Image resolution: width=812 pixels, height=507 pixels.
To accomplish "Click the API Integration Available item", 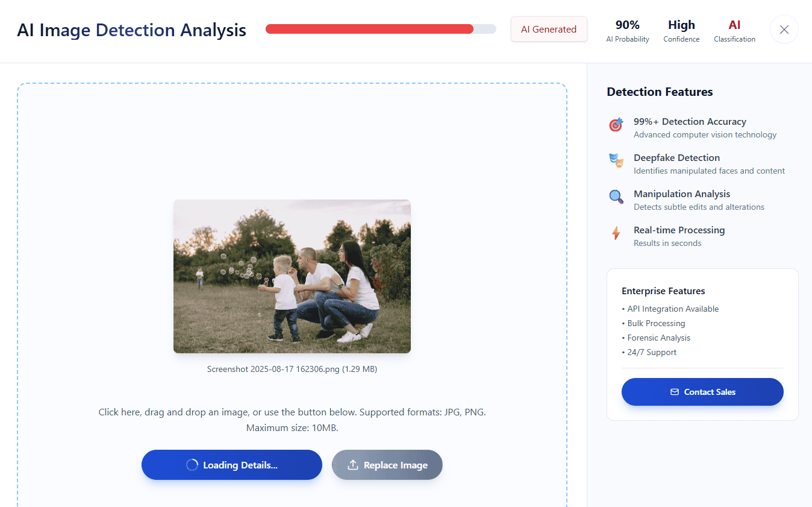I will click(x=670, y=309).
